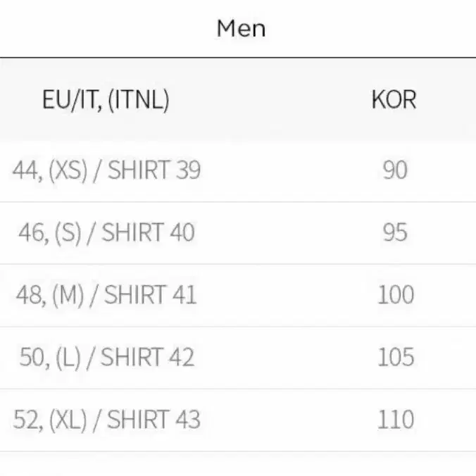Select the 52, (XL) / SHIRT 43 cell

click(106, 420)
